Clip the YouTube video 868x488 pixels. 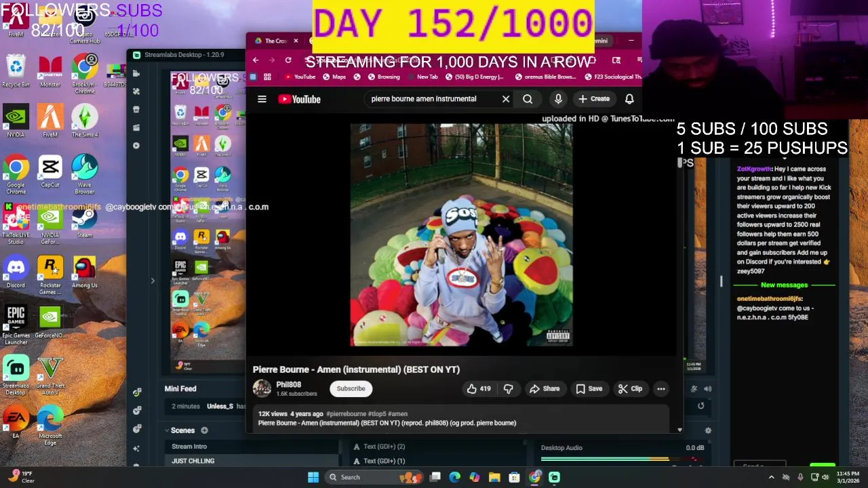630,388
